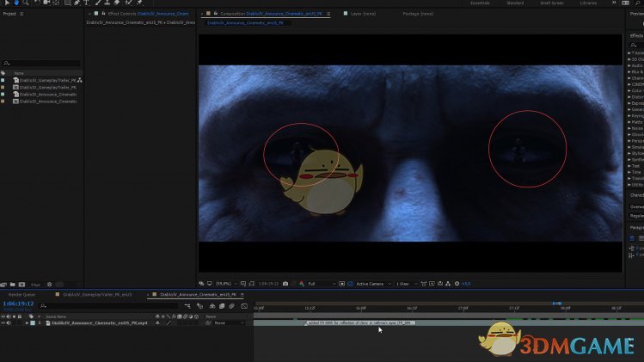
Task: Select the Rotation tool
Action: coord(37,3)
